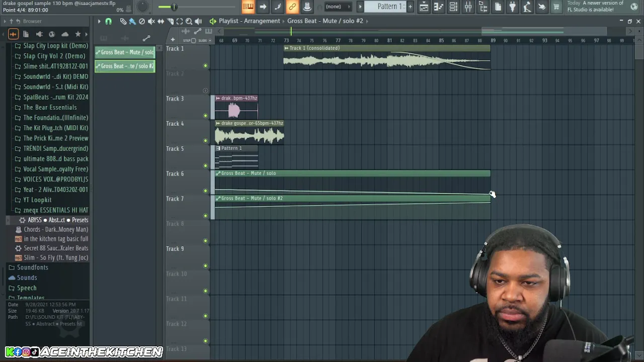Click the plus button above track headers
Image resolution: width=644 pixels, height=362 pixels.
click(173, 40)
